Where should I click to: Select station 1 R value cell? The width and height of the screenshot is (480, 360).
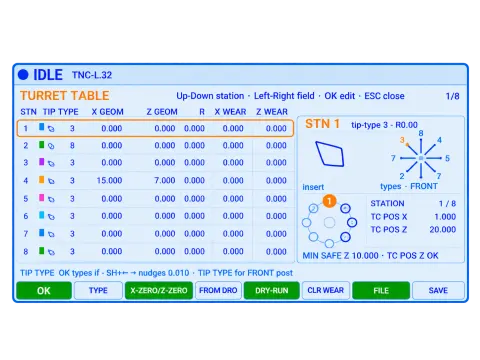pos(194,129)
